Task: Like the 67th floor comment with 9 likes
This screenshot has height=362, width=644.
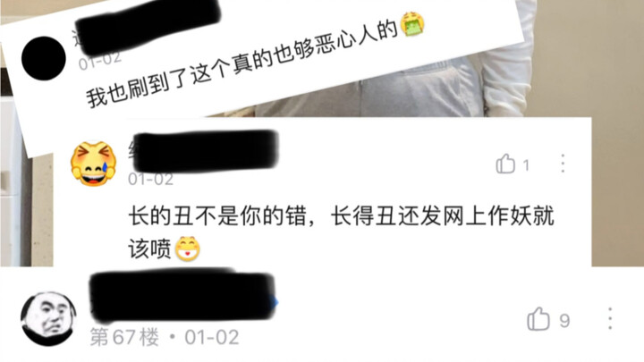Action: pos(538,318)
